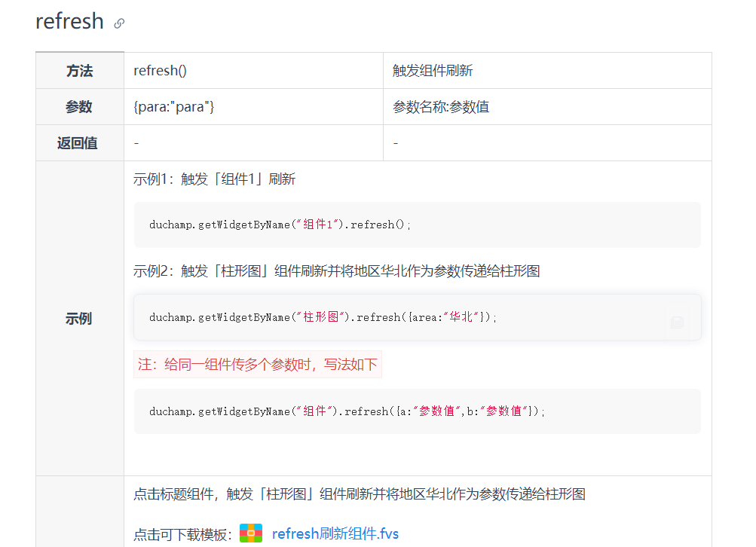Click the code line with a and b 参数值
The image size is (756, 547).
click(x=347, y=411)
